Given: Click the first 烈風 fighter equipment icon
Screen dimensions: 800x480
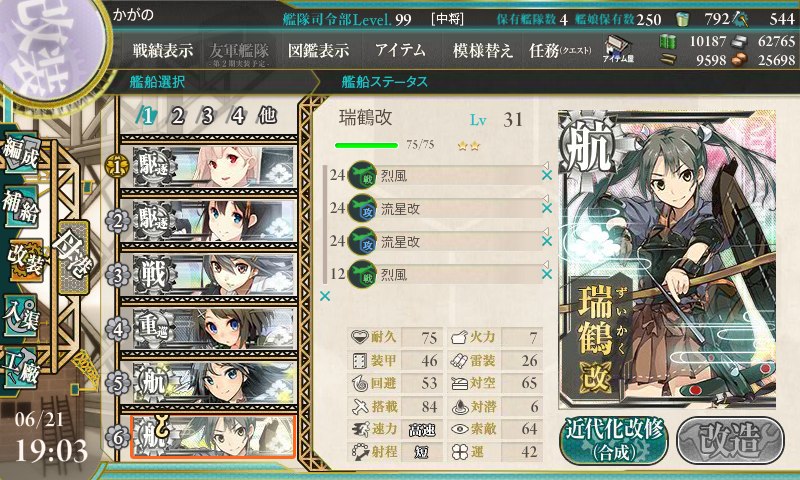Looking at the screenshot, I should click(362, 175).
